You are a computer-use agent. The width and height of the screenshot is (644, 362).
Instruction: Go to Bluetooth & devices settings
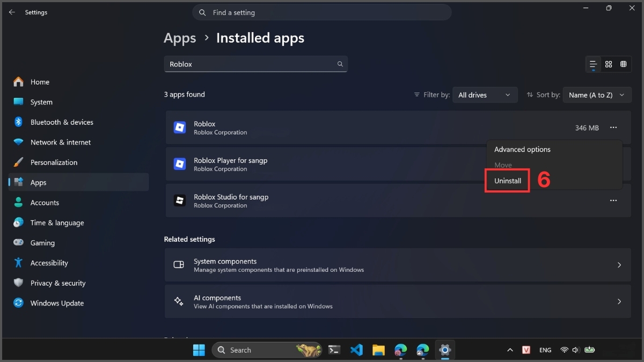pos(79,122)
